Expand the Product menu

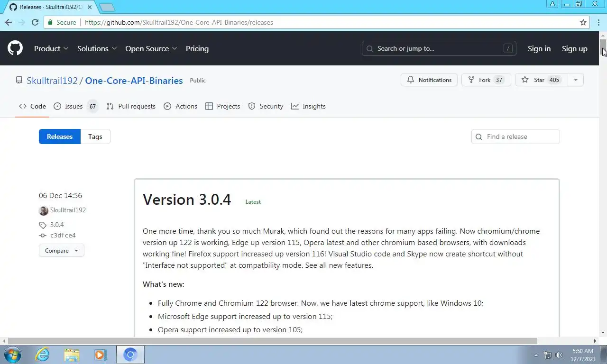[51, 48]
